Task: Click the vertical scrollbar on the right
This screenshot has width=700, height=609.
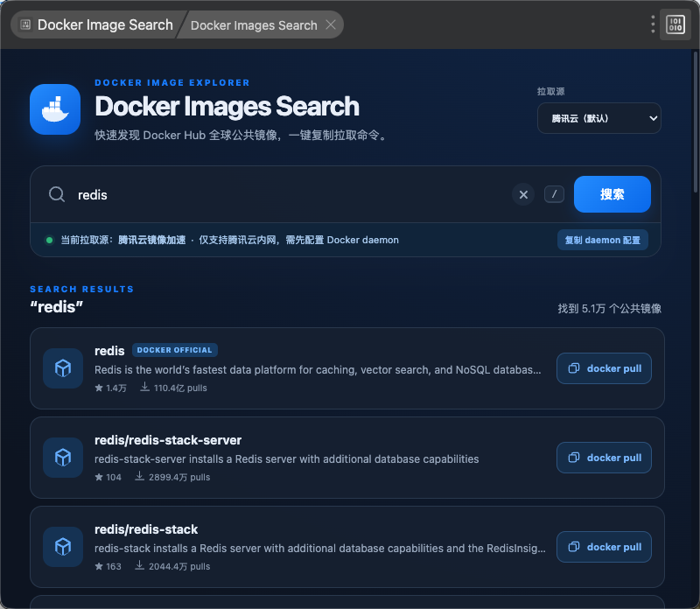Action: (x=695, y=122)
